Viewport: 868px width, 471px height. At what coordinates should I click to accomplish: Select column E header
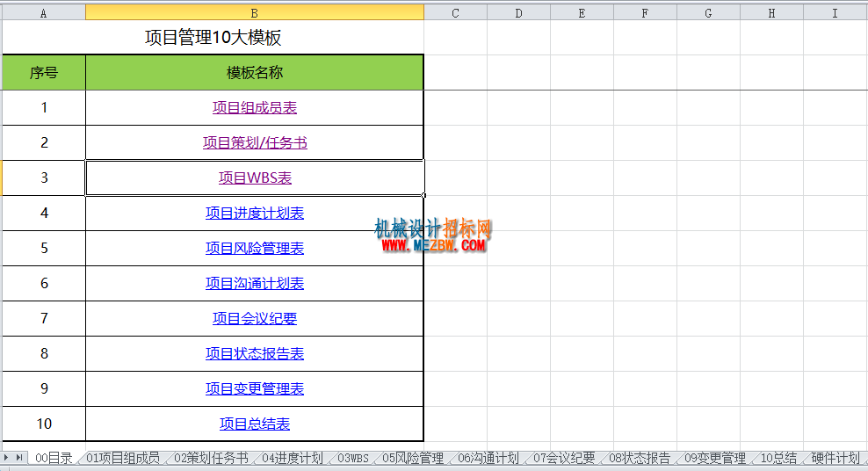coord(582,12)
